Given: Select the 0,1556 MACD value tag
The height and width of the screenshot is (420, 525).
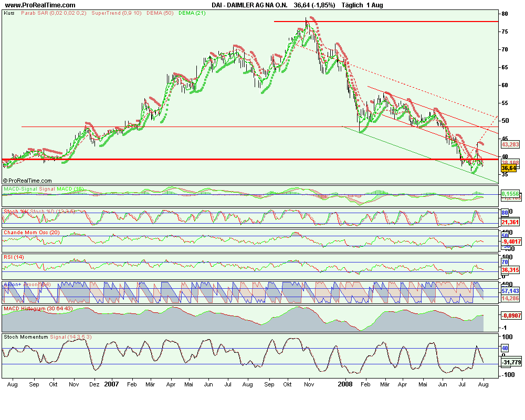Looking at the screenshot, I should [510, 194].
